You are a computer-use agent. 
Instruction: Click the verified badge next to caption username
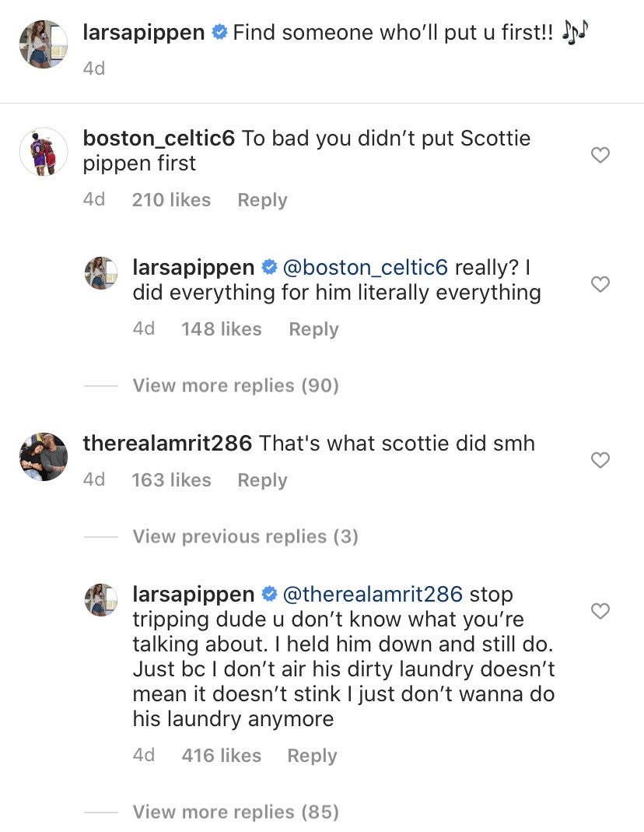point(219,33)
